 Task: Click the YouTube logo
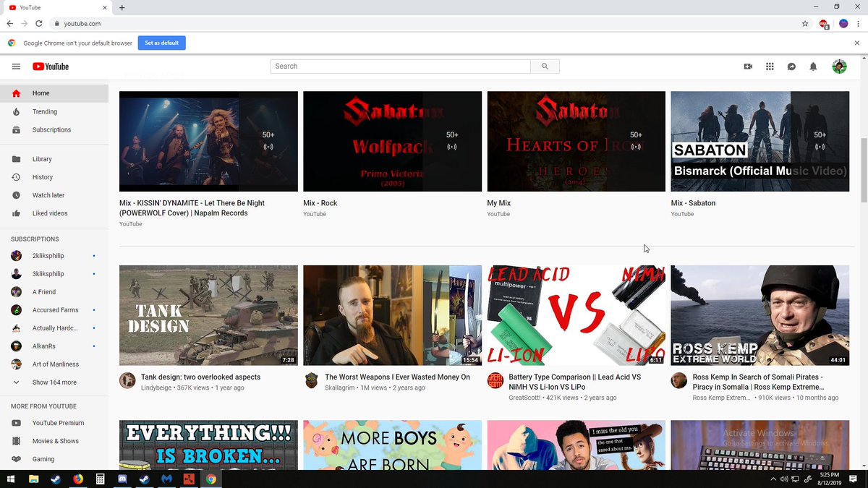point(51,67)
